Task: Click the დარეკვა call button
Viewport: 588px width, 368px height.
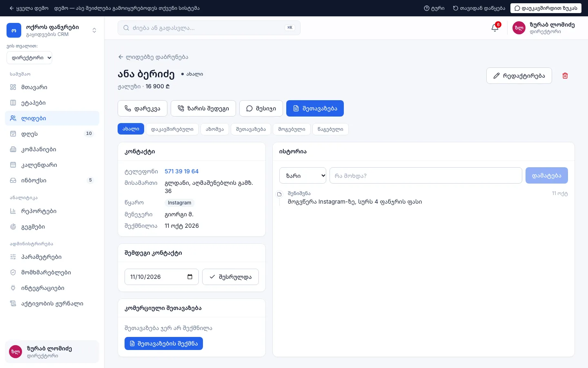Action: click(x=143, y=108)
